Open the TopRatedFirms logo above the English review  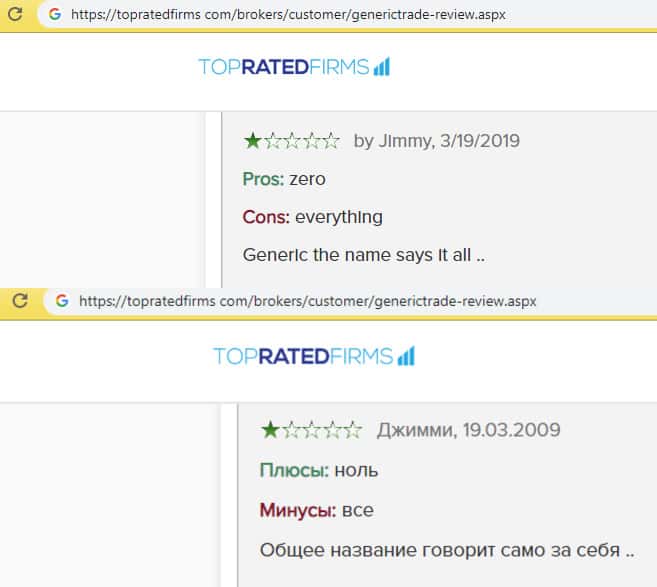coord(293,67)
